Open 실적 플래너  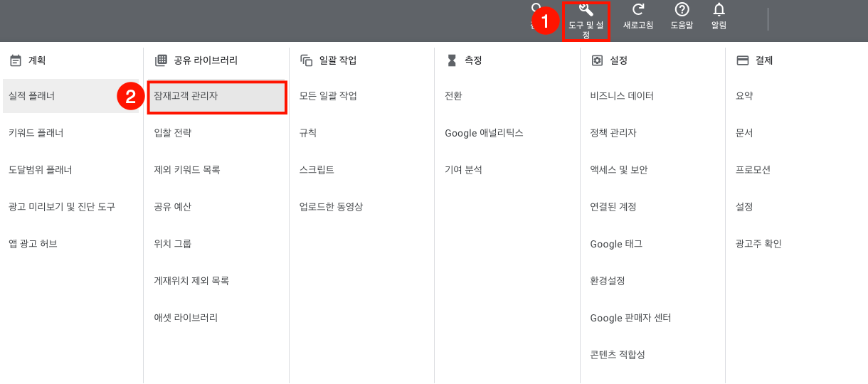71,96
